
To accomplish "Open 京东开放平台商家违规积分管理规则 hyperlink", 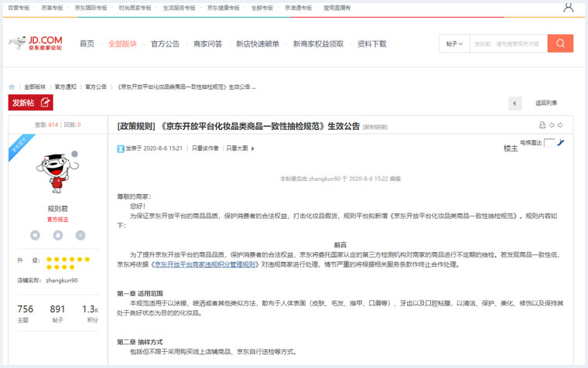I will point(205,264).
